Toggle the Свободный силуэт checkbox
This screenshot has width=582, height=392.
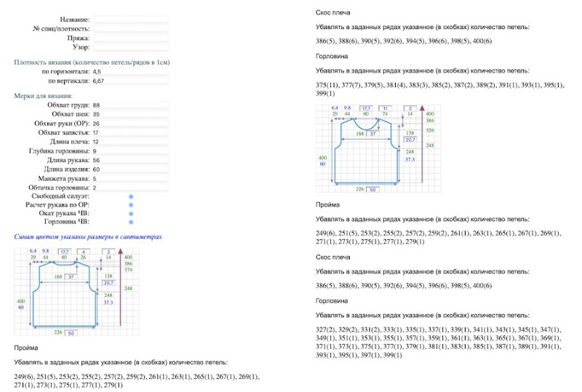pos(131,197)
